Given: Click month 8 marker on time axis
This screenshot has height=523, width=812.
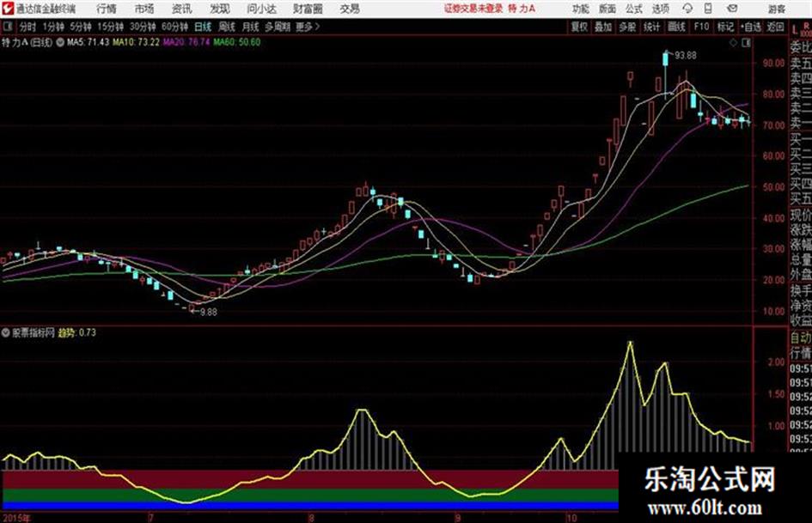Looking at the screenshot, I should tap(311, 517).
